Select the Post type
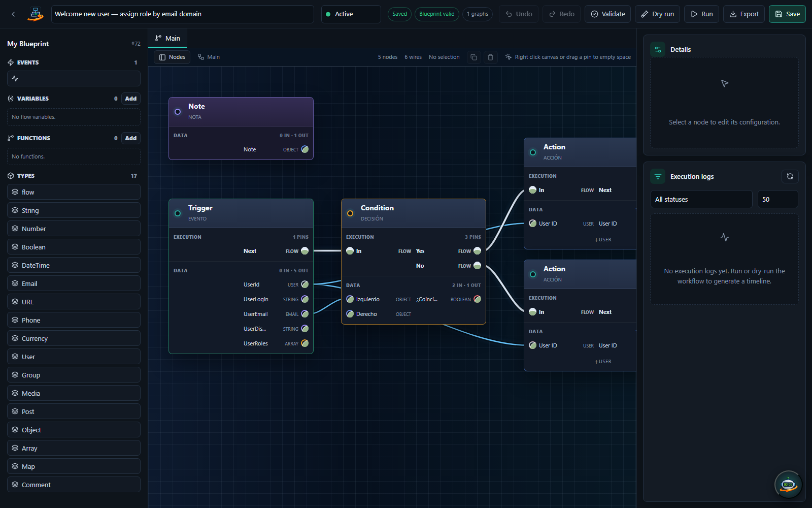 pyautogui.click(x=74, y=411)
